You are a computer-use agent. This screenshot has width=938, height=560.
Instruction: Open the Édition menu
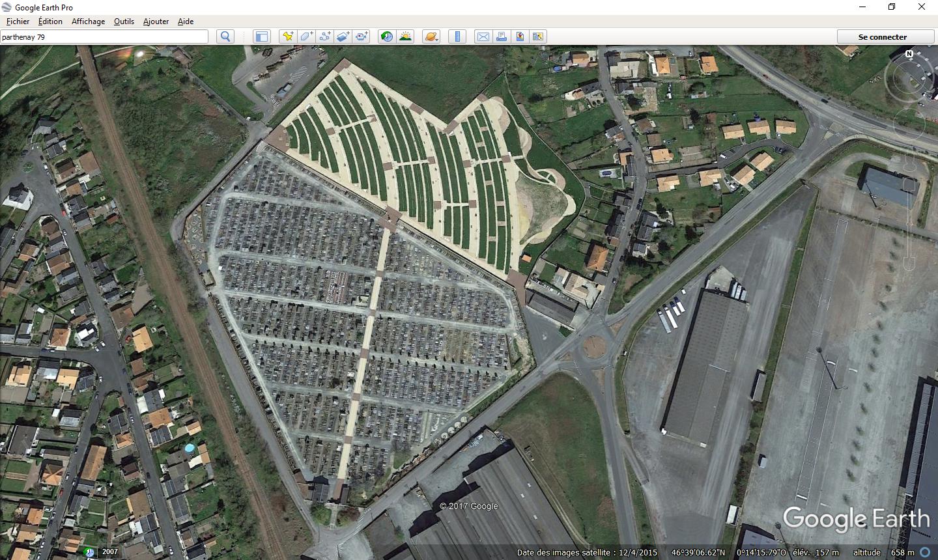pyautogui.click(x=50, y=21)
